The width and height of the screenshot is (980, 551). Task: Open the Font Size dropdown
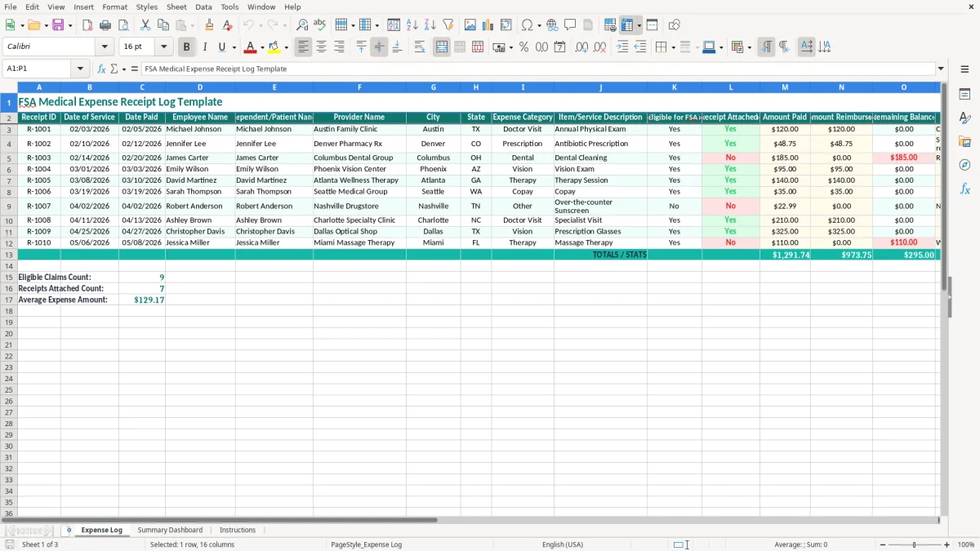tap(163, 47)
